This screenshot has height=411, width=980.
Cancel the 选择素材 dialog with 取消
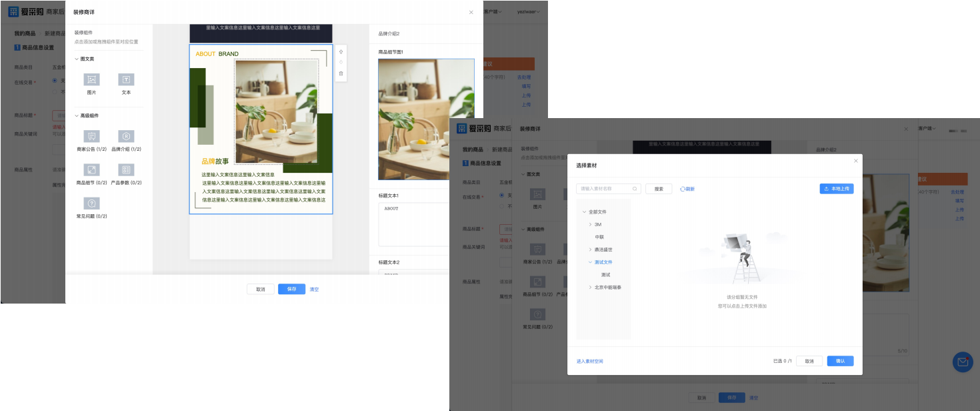click(809, 361)
